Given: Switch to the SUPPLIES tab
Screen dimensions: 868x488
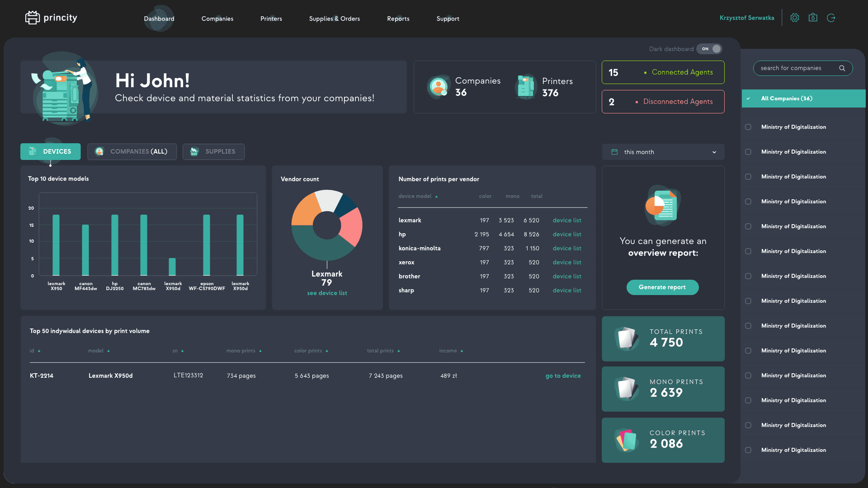Looking at the screenshot, I should click(x=213, y=151).
